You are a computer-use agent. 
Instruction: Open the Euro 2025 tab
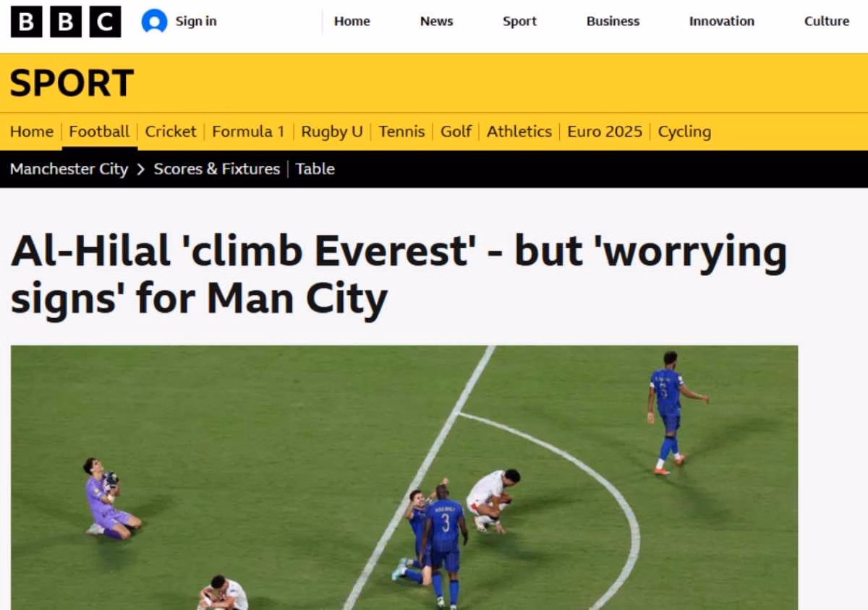(x=605, y=132)
